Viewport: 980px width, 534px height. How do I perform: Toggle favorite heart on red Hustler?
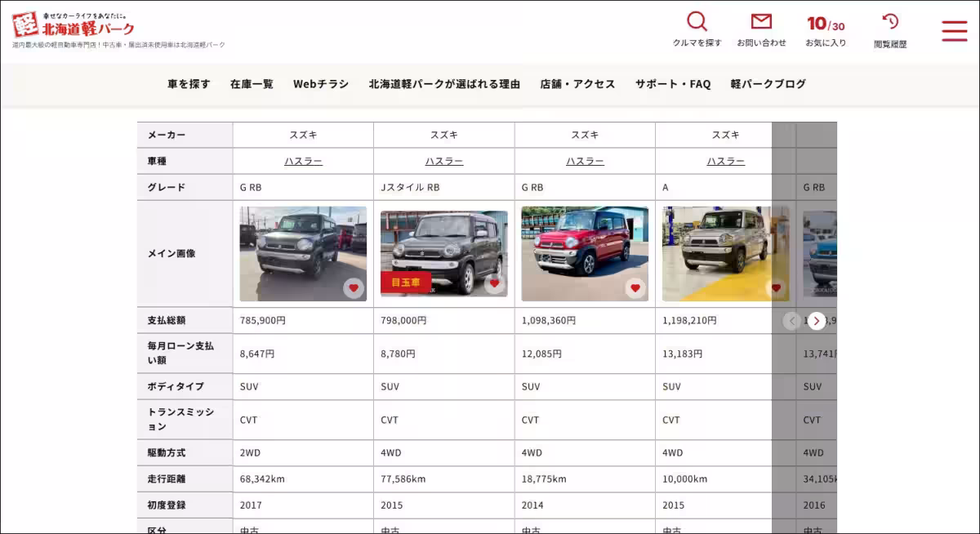click(635, 287)
